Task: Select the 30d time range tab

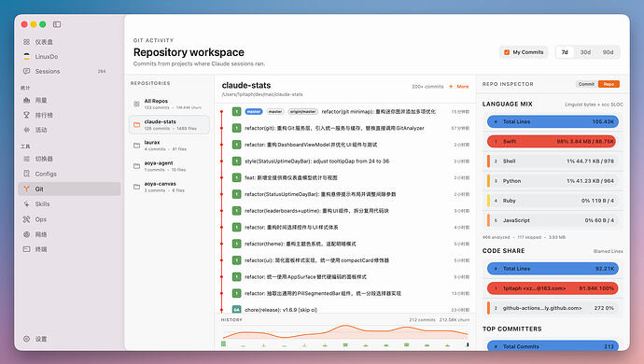Action: (585, 52)
